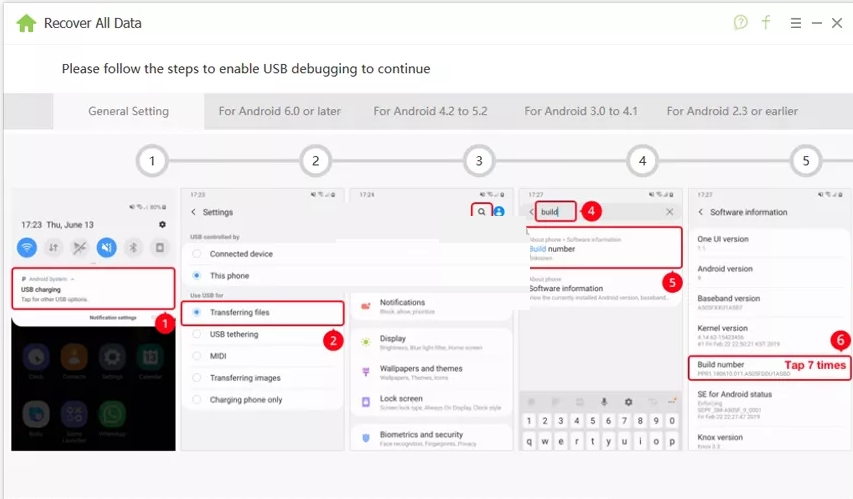Image resolution: width=853 pixels, height=499 pixels.
Task: Click Build number marked Tap 7 times
Action: [x=769, y=368]
